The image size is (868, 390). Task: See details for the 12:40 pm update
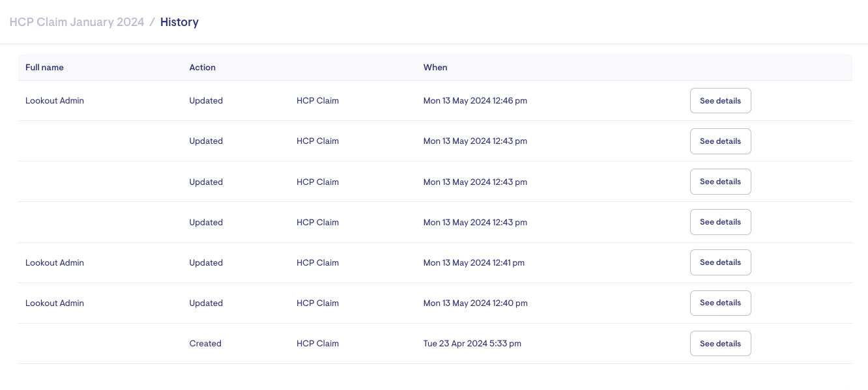click(x=720, y=303)
